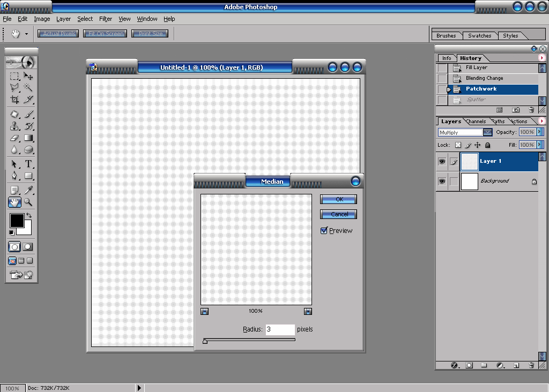Open new fill or adjustment layer menu
549x392 pixels.
click(500, 365)
